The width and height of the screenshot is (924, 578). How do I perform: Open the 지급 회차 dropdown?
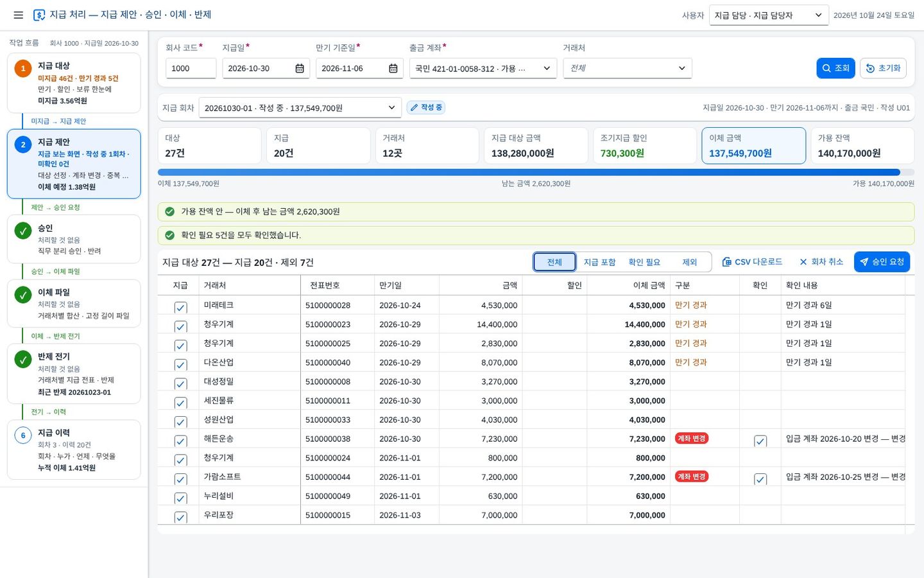[x=300, y=108]
